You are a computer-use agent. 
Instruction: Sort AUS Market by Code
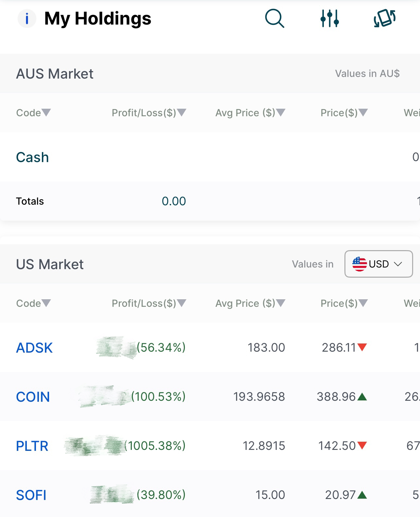coord(33,113)
